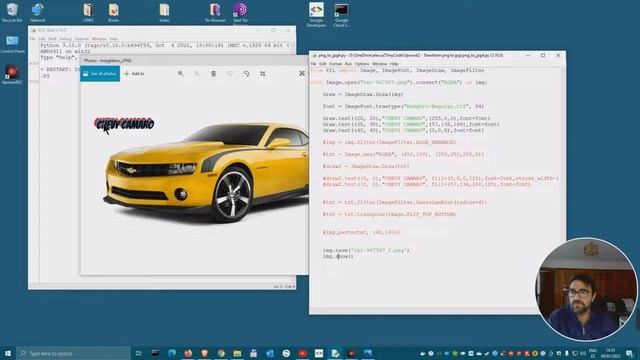Open File menu in IDLE Shell window
This screenshot has height=360, width=640.
pos(33,39)
